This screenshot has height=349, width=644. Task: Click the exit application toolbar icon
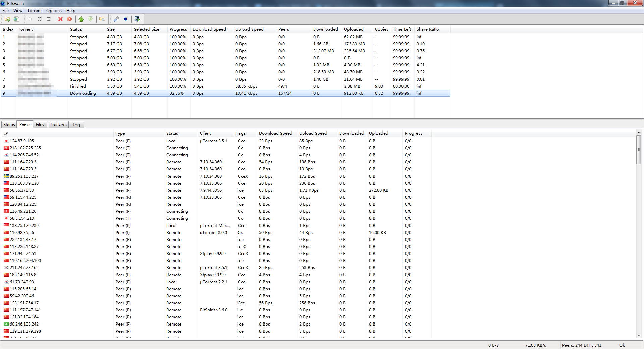[137, 19]
